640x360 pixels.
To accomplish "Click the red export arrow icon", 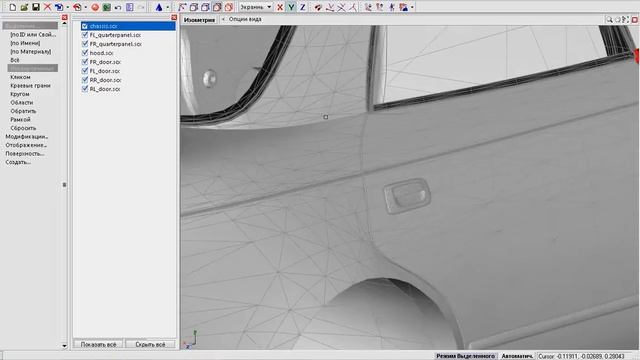I will click(77, 7).
